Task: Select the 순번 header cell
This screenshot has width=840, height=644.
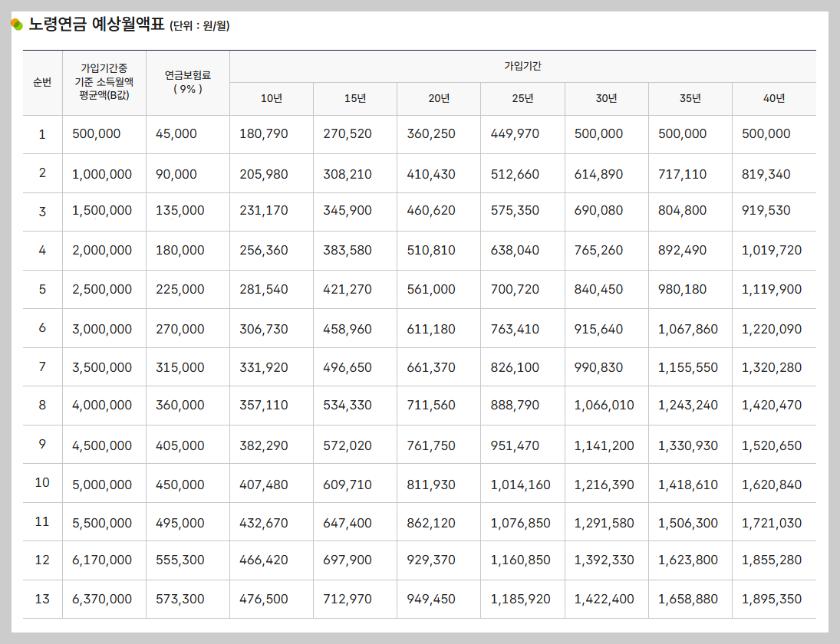Action: 42,82
